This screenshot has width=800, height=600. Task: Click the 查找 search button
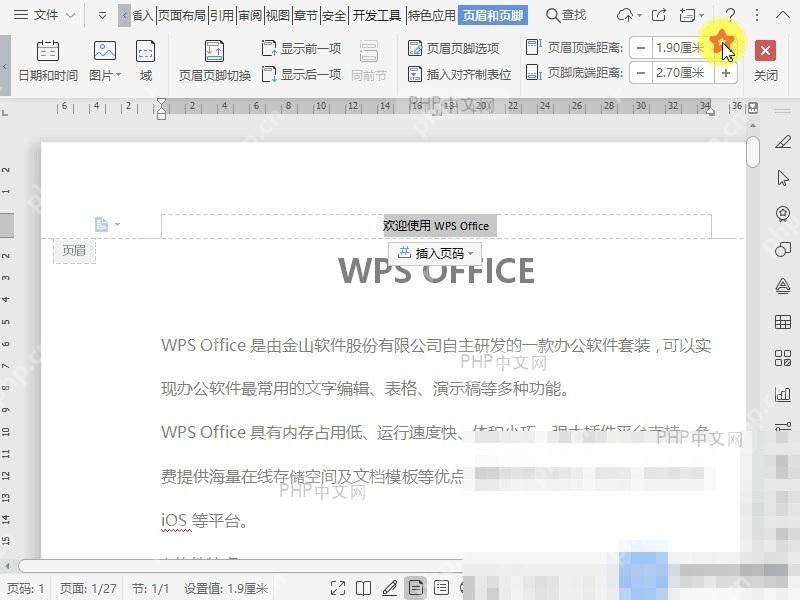pyautogui.click(x=566, y=15)
